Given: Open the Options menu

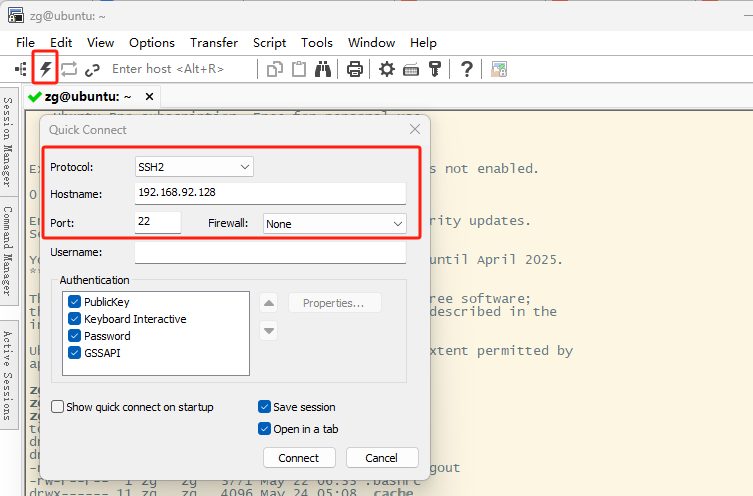Looking at the screenshot, I should coord(152,43).
